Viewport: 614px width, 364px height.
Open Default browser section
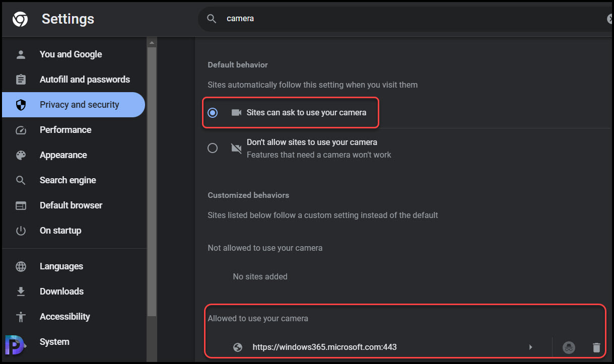tap(74, 205)
